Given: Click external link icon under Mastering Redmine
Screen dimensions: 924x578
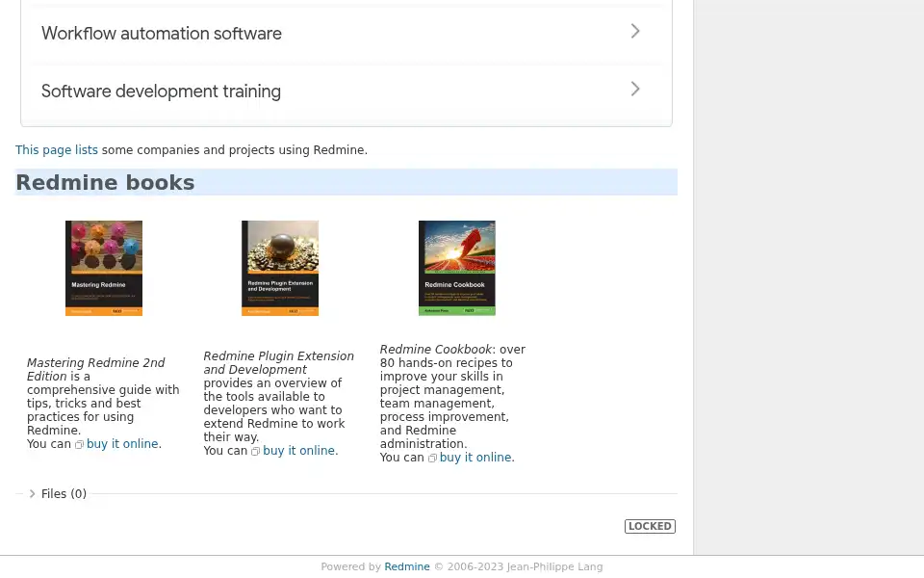Looking at the screenshot, I should 79,445.
